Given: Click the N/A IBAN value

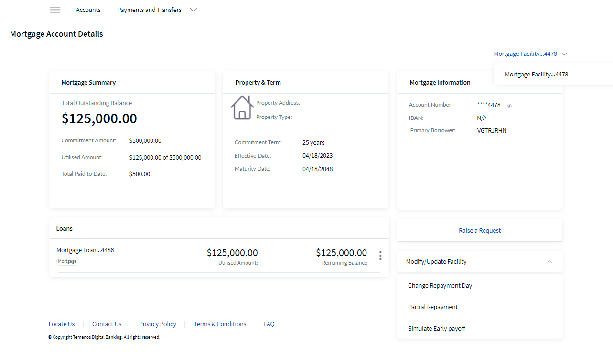Looking at the screenshot, I should point(482,118).
